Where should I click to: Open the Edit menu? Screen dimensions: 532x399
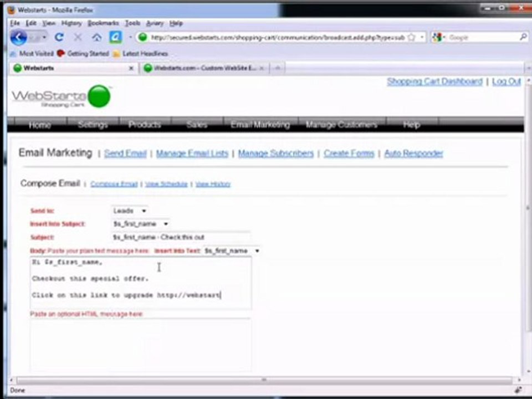[x=31, y=23]
